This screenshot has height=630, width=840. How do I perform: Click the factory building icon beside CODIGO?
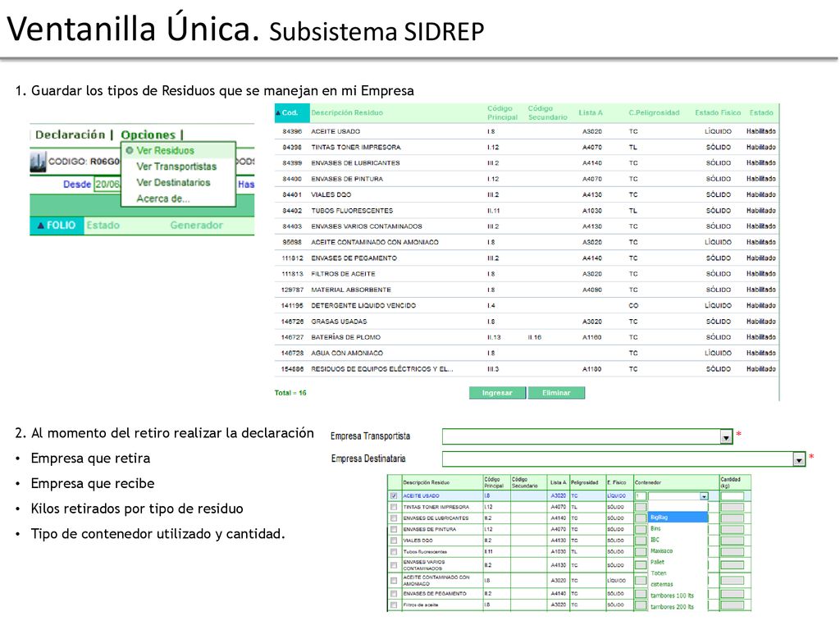tap(38, 162)
